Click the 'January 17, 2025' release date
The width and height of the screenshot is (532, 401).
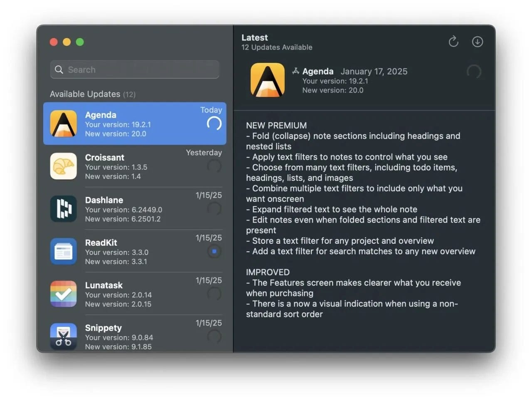coord(374,71)
